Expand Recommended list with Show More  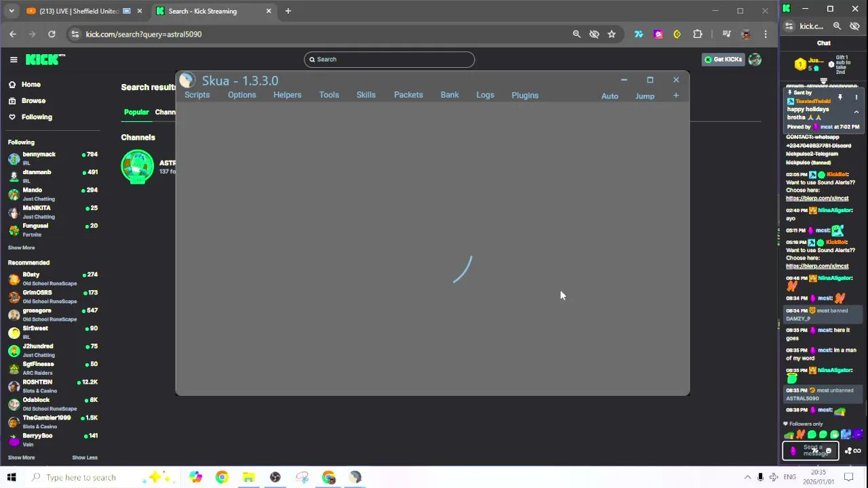point(21,457)
